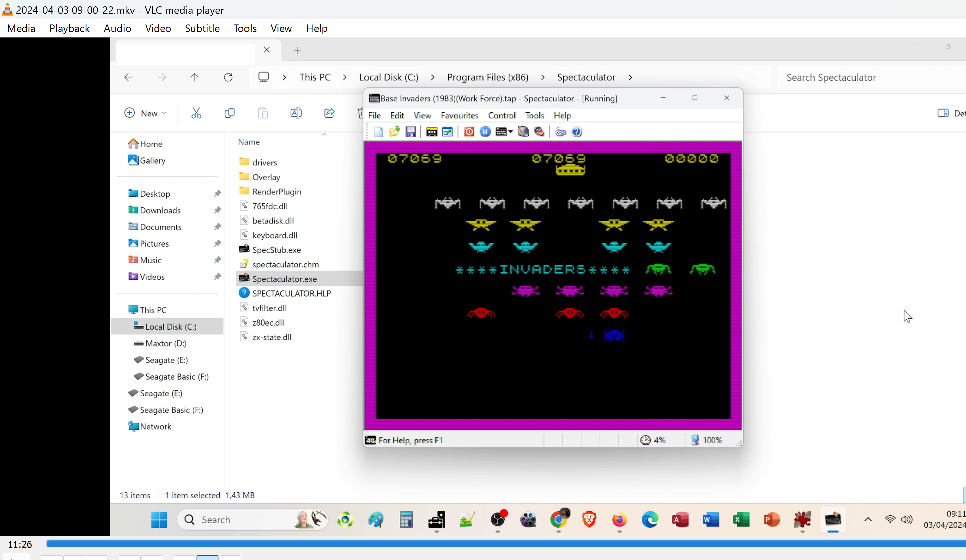Expand chevron after Spectaculator in address bar
Viewport: 966px width, 560px height.
630,77
